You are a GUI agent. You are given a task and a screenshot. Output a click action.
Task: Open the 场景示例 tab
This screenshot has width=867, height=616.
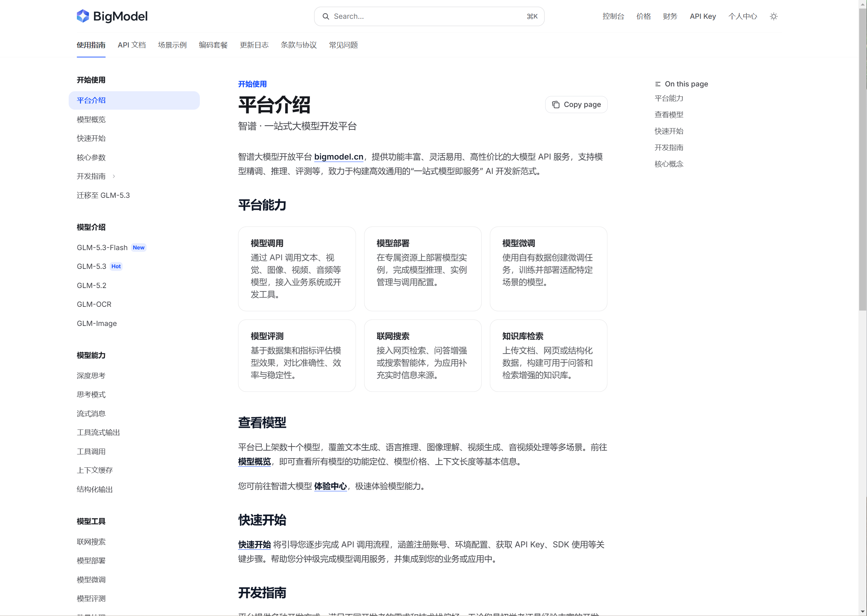click(172, 45)
